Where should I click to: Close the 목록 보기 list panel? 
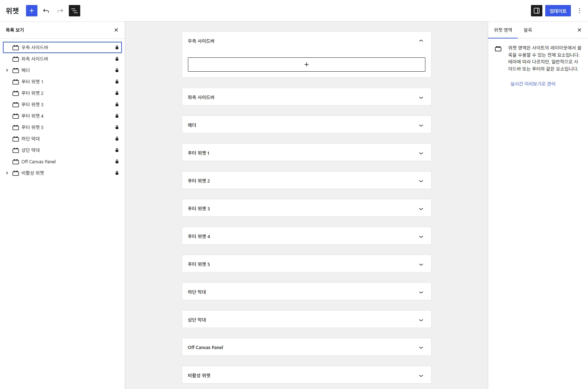pyautogui.click(x=116, y=30)
